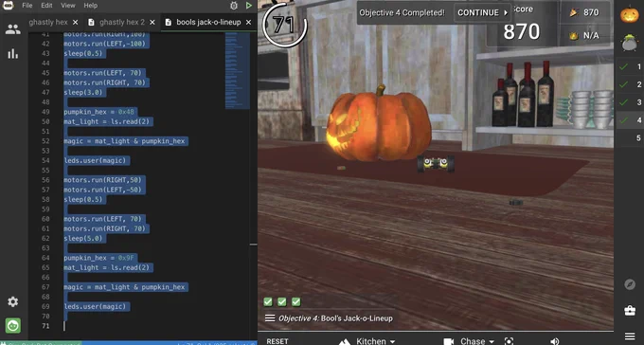This screenshot has width=644, height=345.
Task: Toggle the speaker volume icon
Action: [555, 341]
